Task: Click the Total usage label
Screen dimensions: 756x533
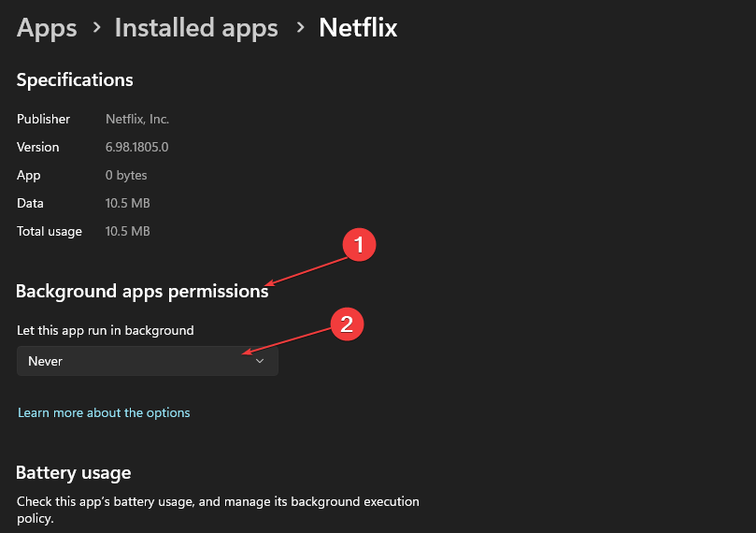Action: pos(50,232)
